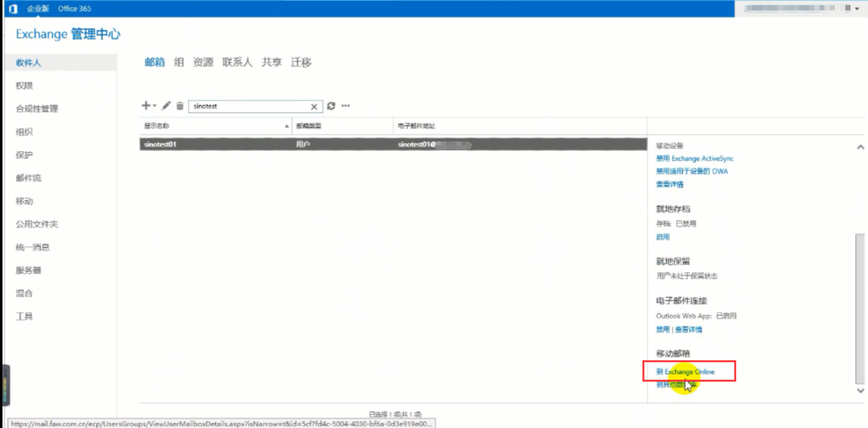Click 查看详情 under 移动设备
This screenshot has height=428, width=868.
coord(670,185)
